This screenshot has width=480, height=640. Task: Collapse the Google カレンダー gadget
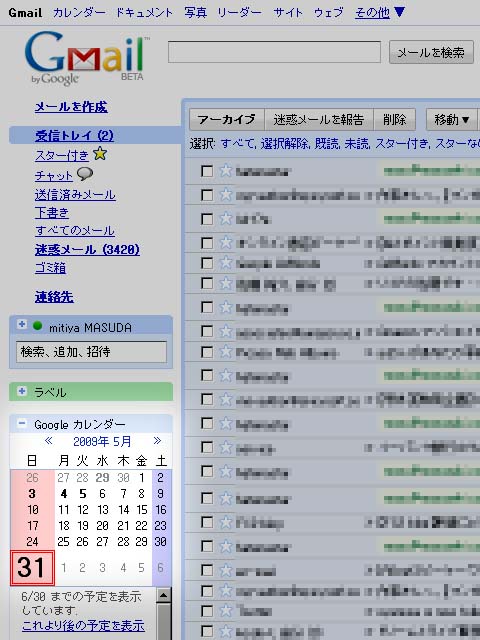point(22,424)
